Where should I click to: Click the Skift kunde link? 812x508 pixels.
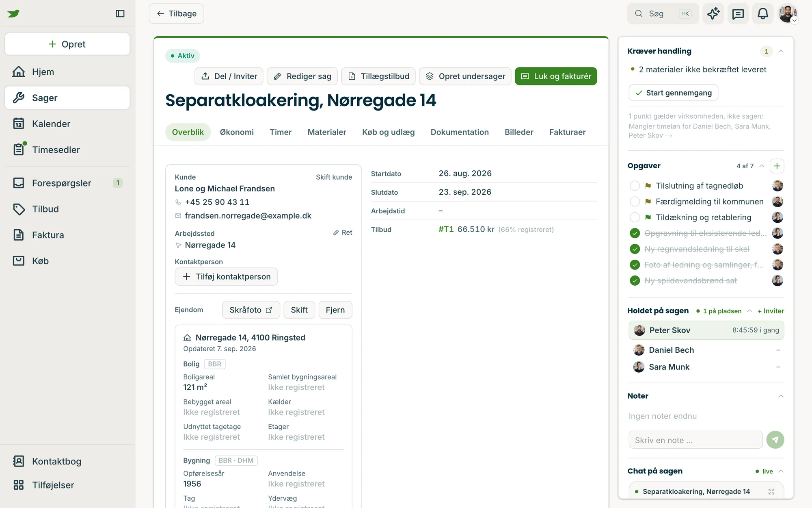334,177
